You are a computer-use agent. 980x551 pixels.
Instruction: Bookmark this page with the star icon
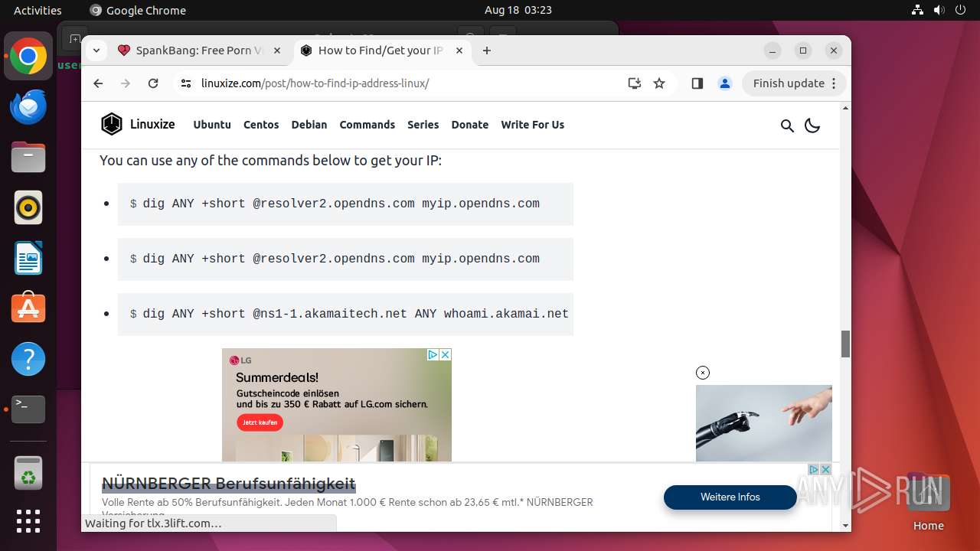[659, 83]
